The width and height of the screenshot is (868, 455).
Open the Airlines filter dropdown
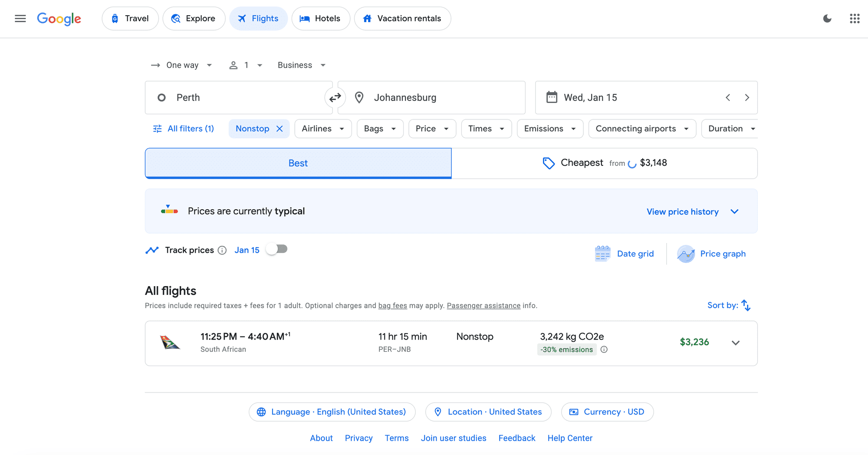coord(323,129)
